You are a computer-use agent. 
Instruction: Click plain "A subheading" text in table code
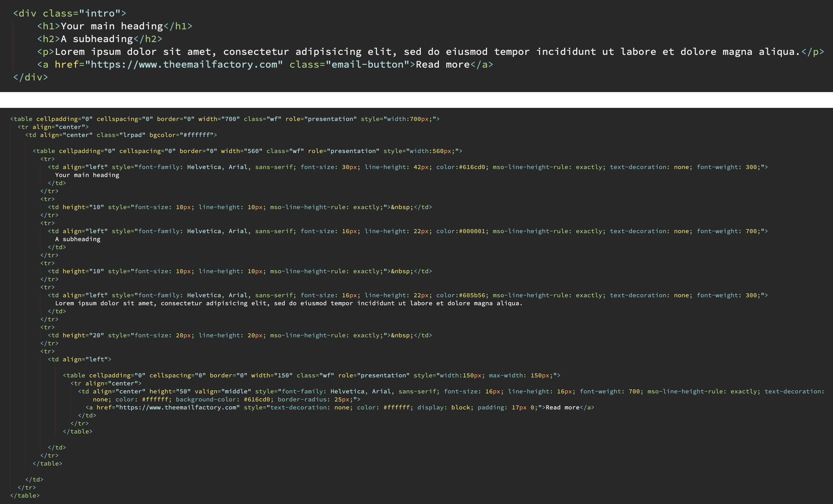pyautogui.click(x=78, y=239)
